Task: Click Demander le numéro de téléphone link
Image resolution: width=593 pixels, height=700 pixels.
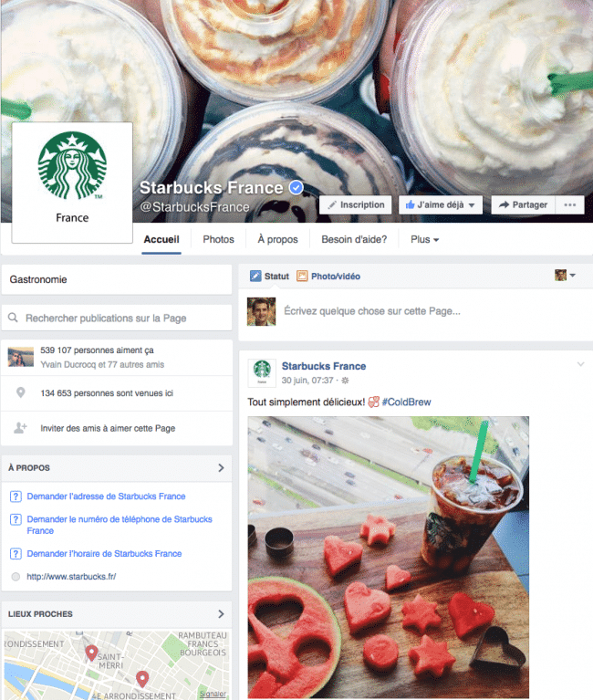Action: point(120,525)
